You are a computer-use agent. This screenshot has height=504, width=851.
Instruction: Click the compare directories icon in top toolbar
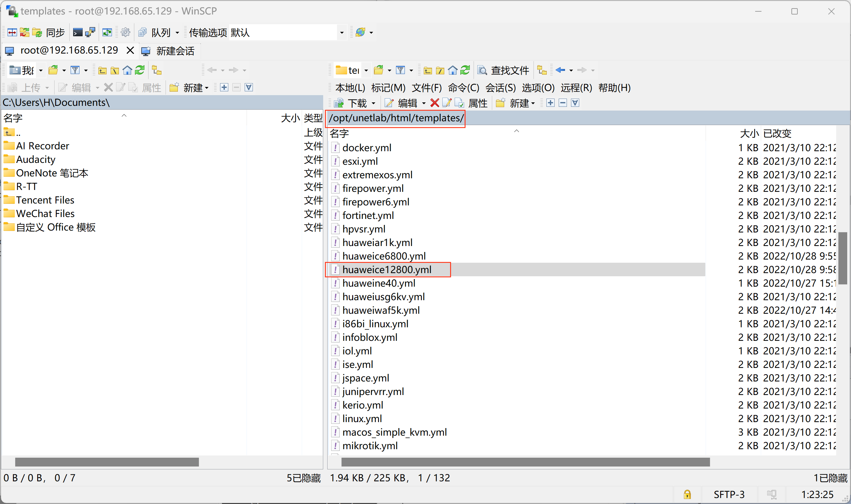(x=12, y=32)
